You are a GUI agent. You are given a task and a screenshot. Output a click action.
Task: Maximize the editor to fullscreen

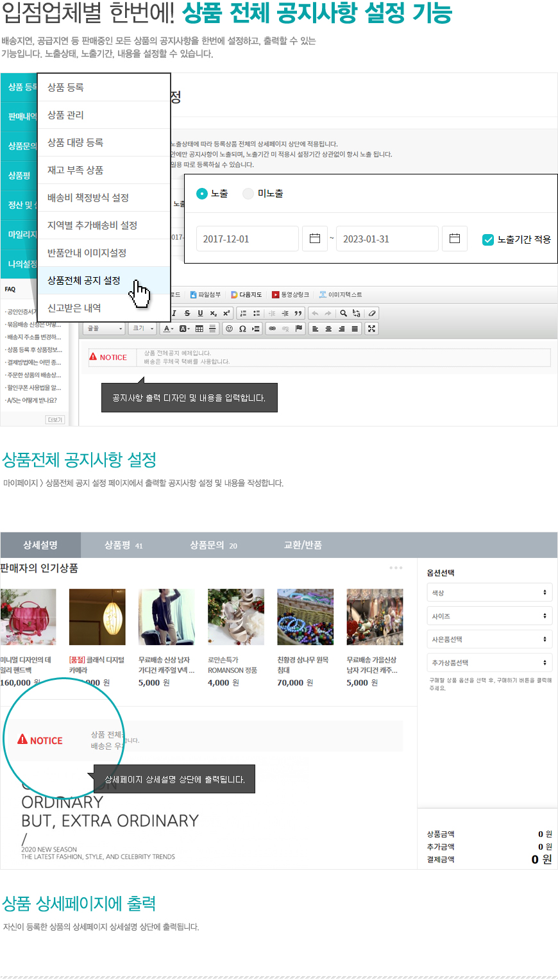[x=371, y=328]
